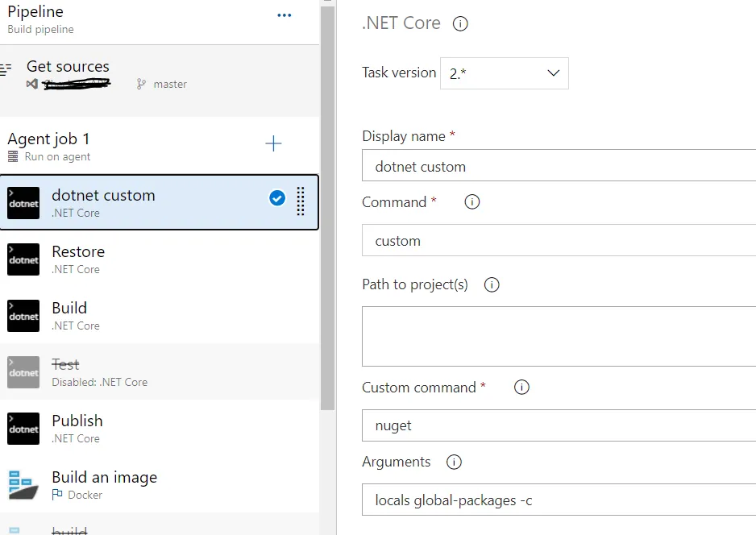Select the Restore task
The height and width of the screenshot is (535, 756).
(78, 259)
